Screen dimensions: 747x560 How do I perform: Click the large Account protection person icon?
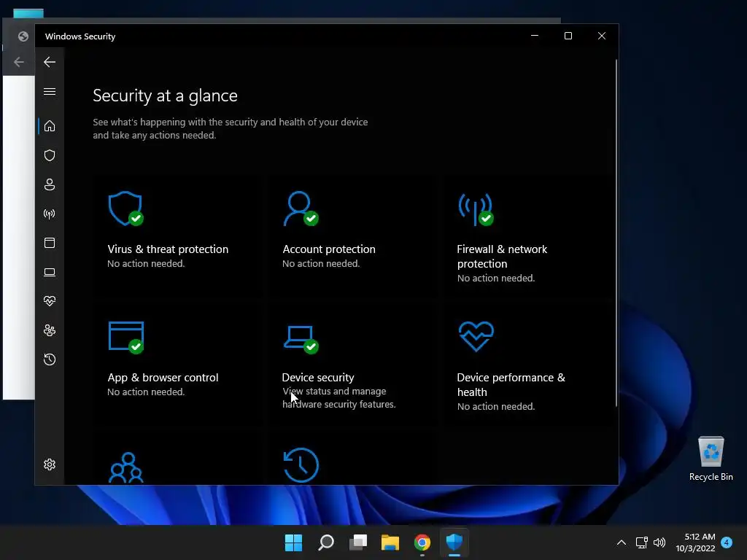[301, 209]
